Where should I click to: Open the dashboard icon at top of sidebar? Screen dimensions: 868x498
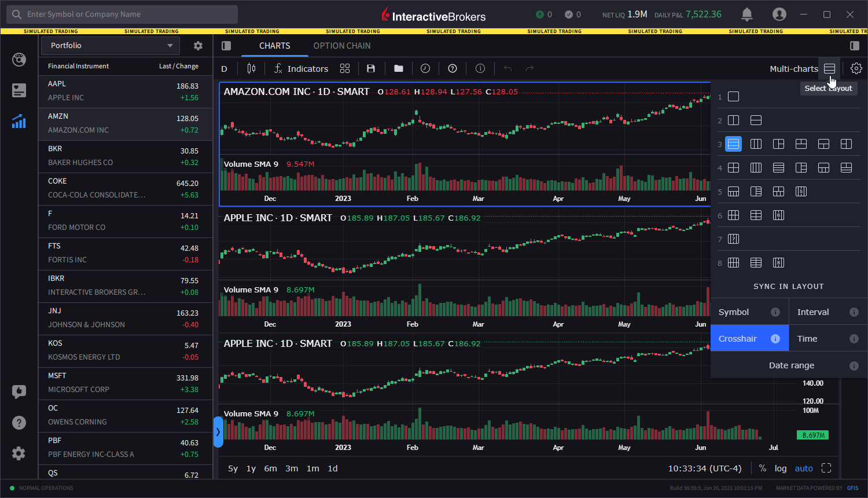coord(19,60)
